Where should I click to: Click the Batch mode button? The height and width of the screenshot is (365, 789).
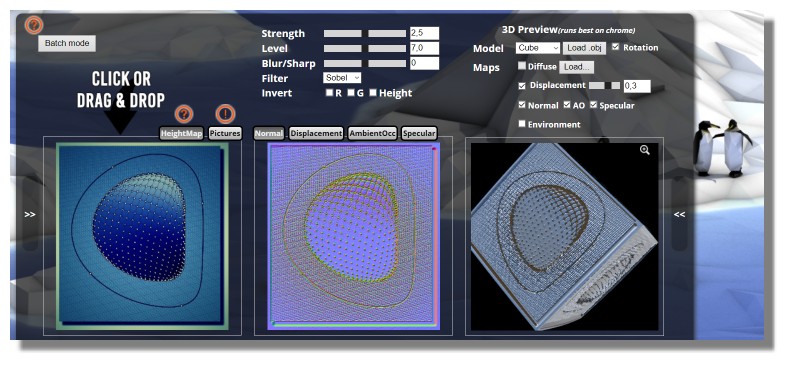pos(67,43)
